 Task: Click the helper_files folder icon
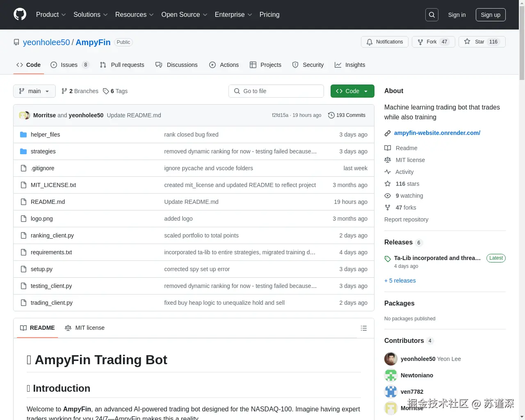[23, 135]
